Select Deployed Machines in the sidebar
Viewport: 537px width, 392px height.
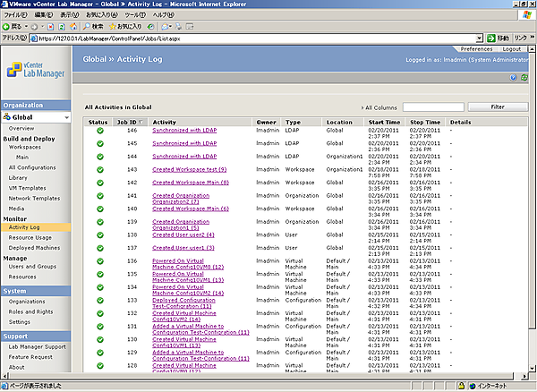point(34,248)
